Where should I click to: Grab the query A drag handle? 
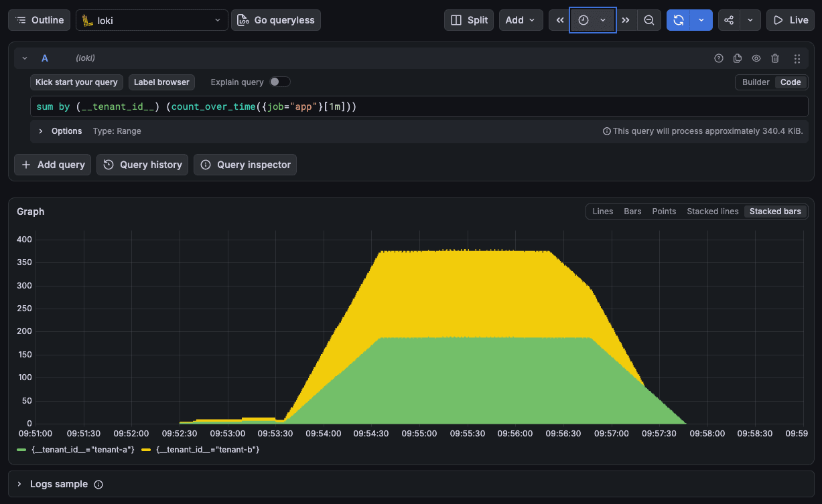(x=797, y=58)
